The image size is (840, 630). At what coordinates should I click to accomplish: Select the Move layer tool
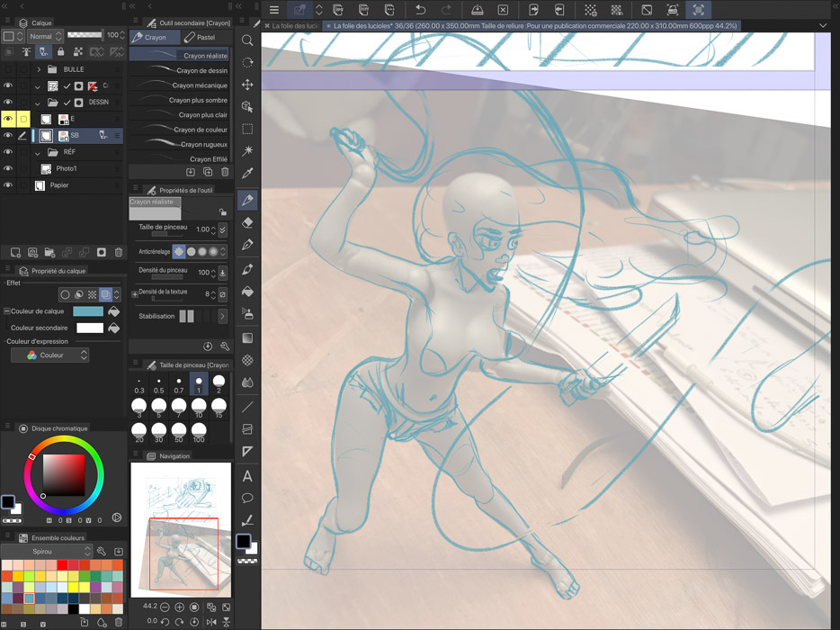point(248,85)
